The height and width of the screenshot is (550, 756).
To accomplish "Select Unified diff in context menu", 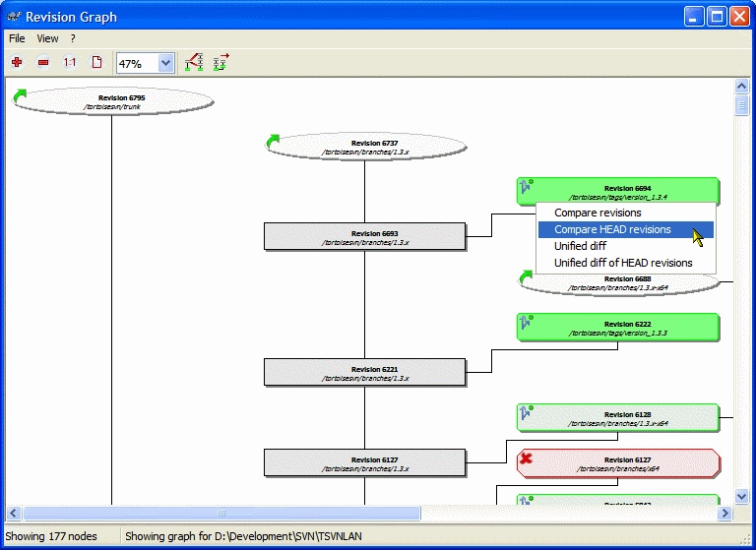I will pyautogui.click(x=581, y=246).
